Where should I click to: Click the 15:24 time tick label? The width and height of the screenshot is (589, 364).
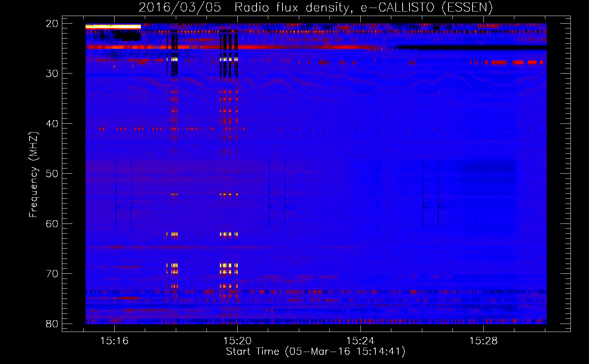(360, 341)
